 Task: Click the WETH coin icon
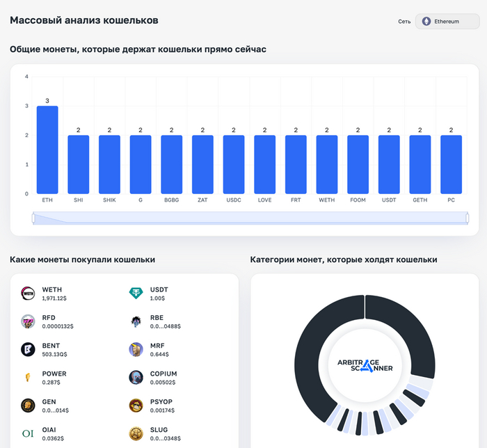coord(28,294)
